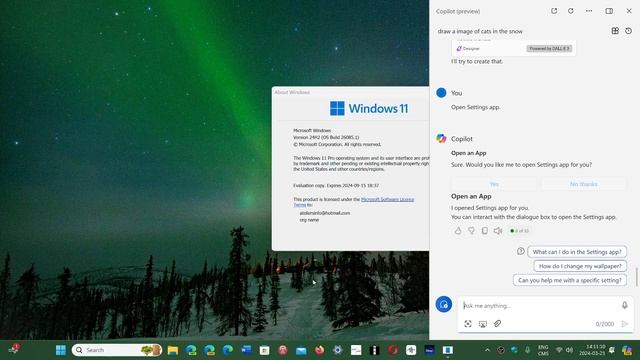Select 'What can I do in the Settings app?'
The width and height of the screenshot is (640, 360).
pos(577,252)
